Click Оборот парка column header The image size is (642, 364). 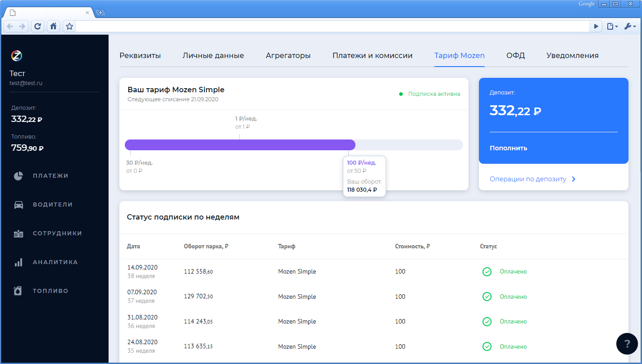coord(206,247)
